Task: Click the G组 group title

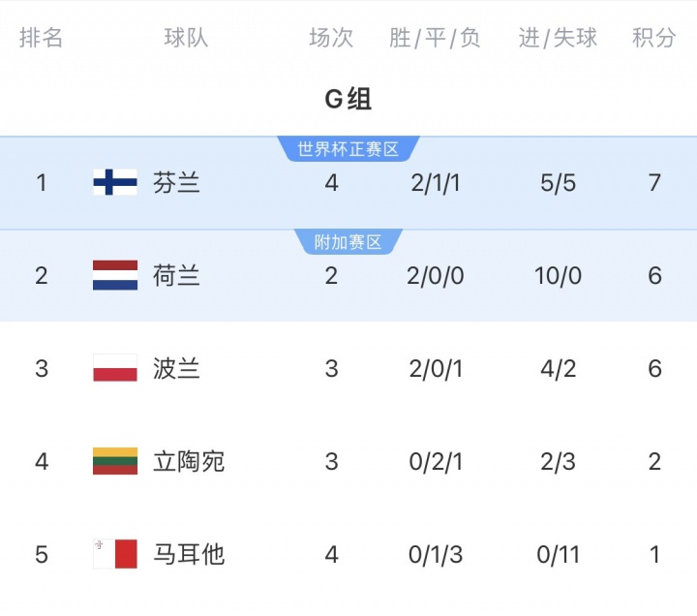Action: pos(348,99)
